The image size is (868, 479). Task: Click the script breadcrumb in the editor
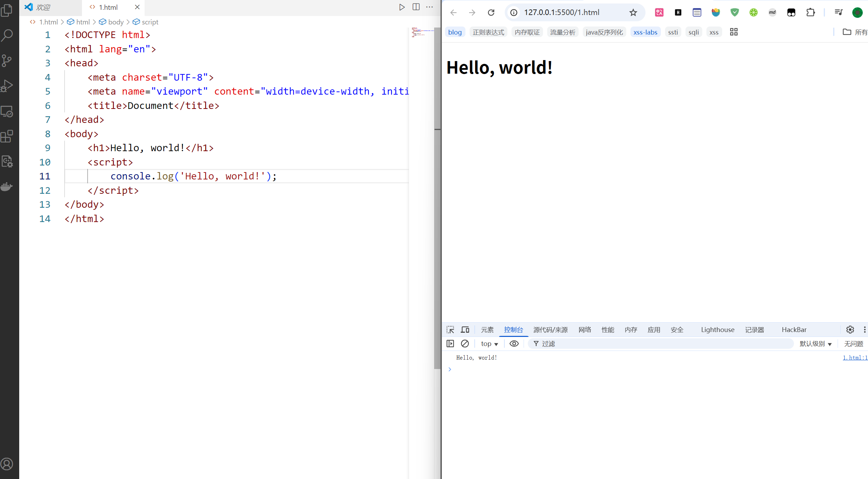point(146,22)
